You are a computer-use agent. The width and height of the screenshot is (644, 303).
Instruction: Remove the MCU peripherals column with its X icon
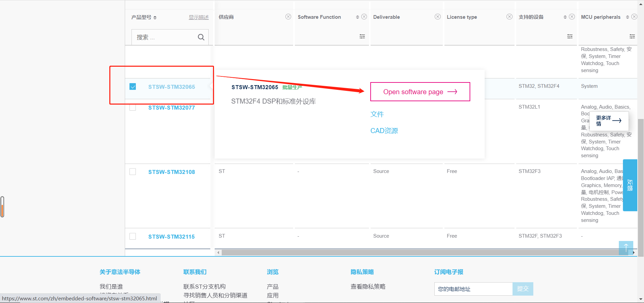(634, 17)
